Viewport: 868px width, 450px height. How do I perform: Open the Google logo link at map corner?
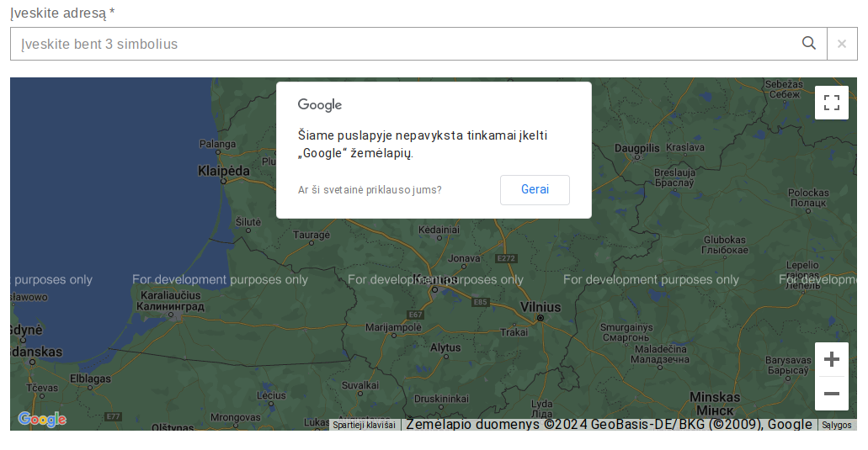[42, 419]
